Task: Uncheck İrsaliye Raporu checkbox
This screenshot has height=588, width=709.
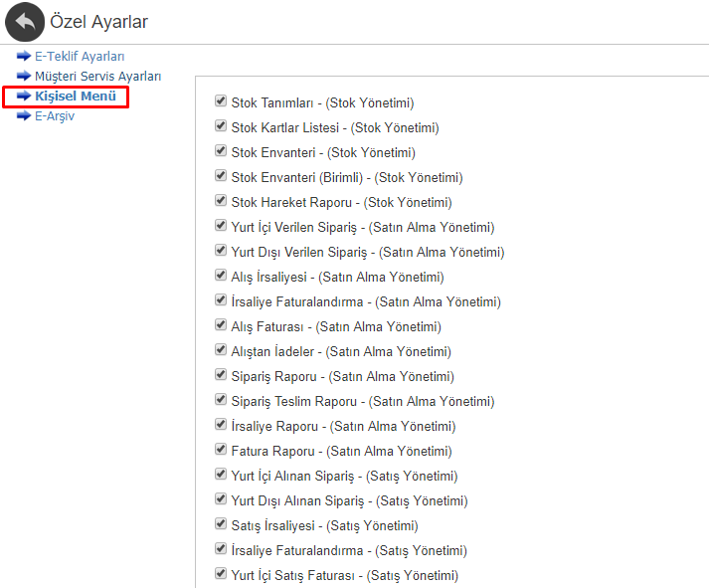Action: [x=221, y=424]
